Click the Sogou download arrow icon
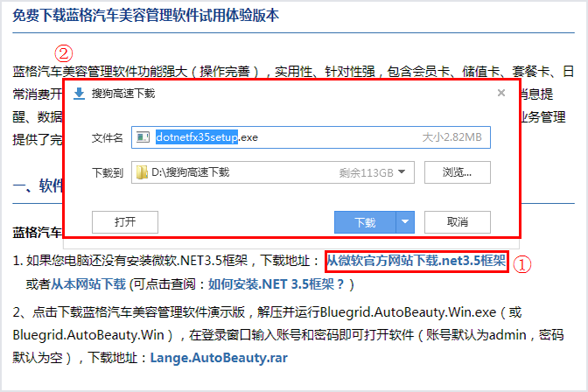Image resolution: width=588 pixels, height=392 pixels. [x=80, y=91]
